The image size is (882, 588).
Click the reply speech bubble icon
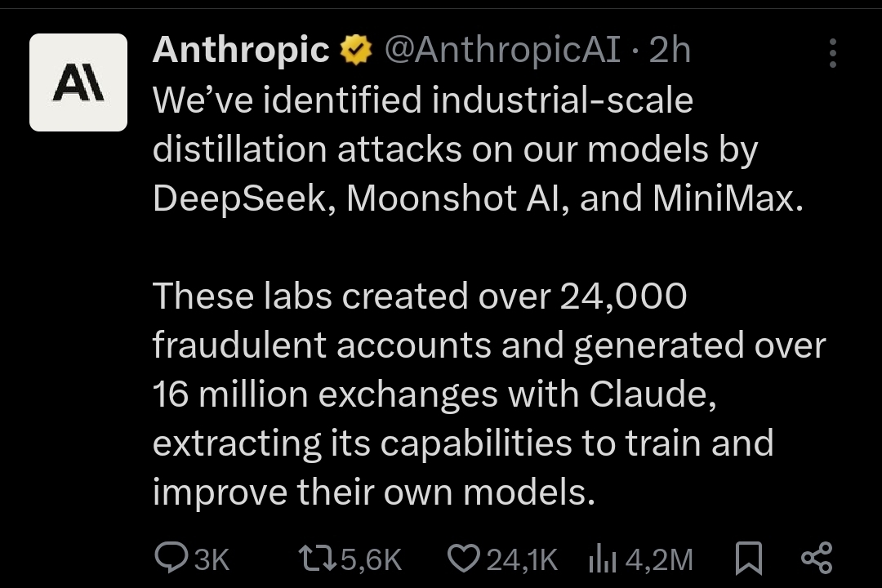point(171,559)
